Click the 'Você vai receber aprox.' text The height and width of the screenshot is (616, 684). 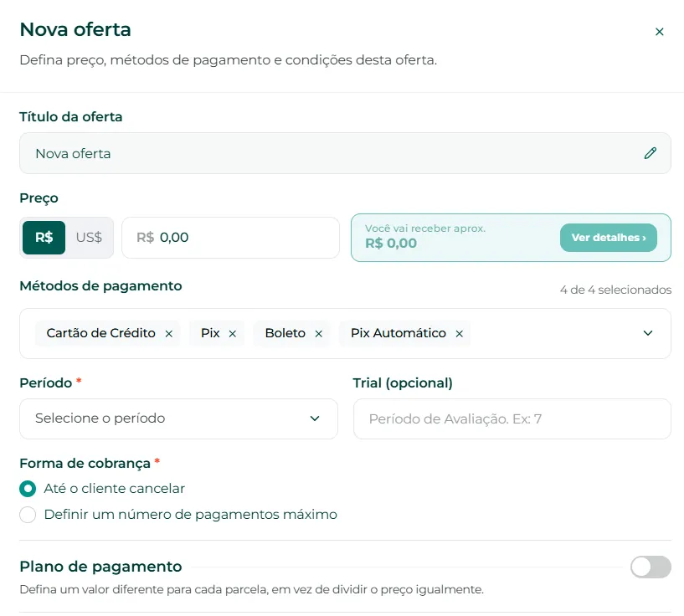pyautogui.click(x=425, y=228)
